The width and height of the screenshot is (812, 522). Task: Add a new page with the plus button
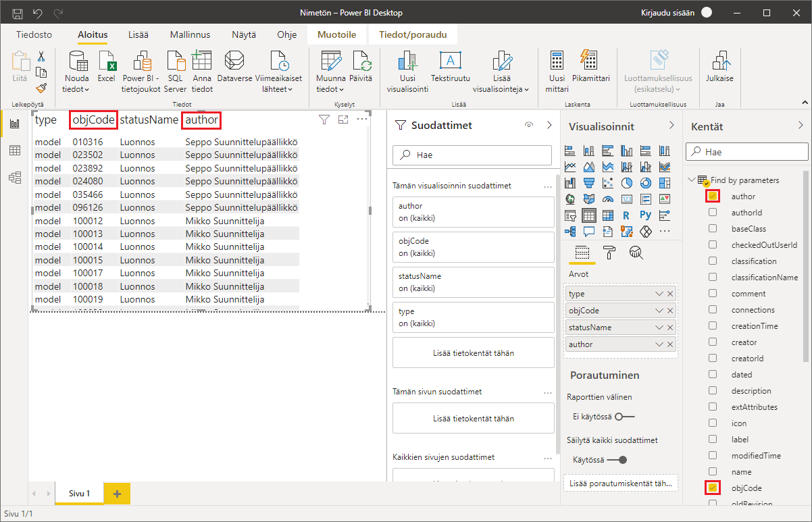point(117,494)
